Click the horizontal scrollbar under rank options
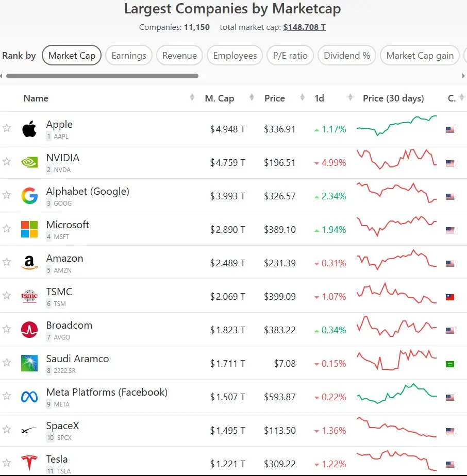Screen dimensions: 467x476 click(x=103, y=76)
